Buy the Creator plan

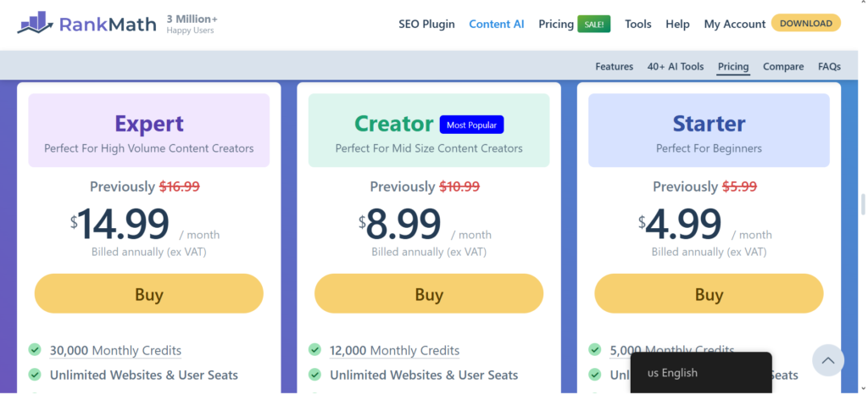pos(429,294)
